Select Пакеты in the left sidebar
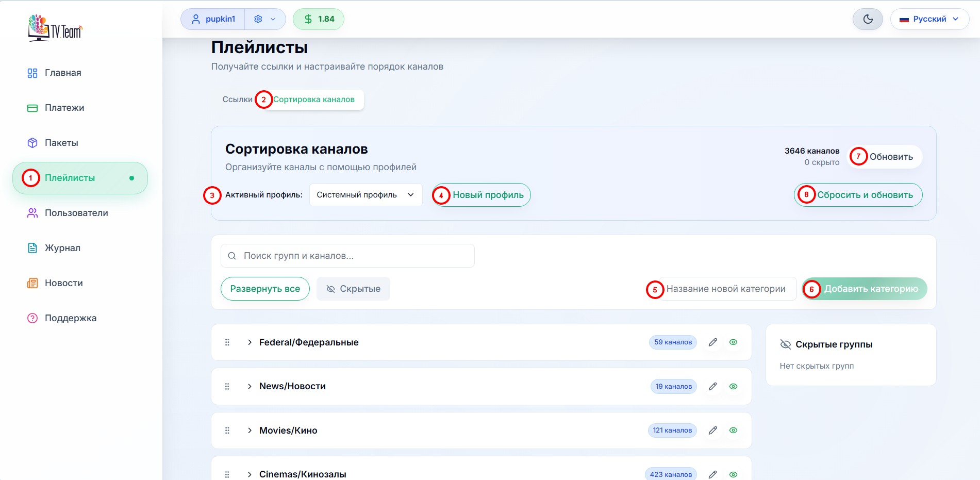980x480 pixels. point(61,143)
